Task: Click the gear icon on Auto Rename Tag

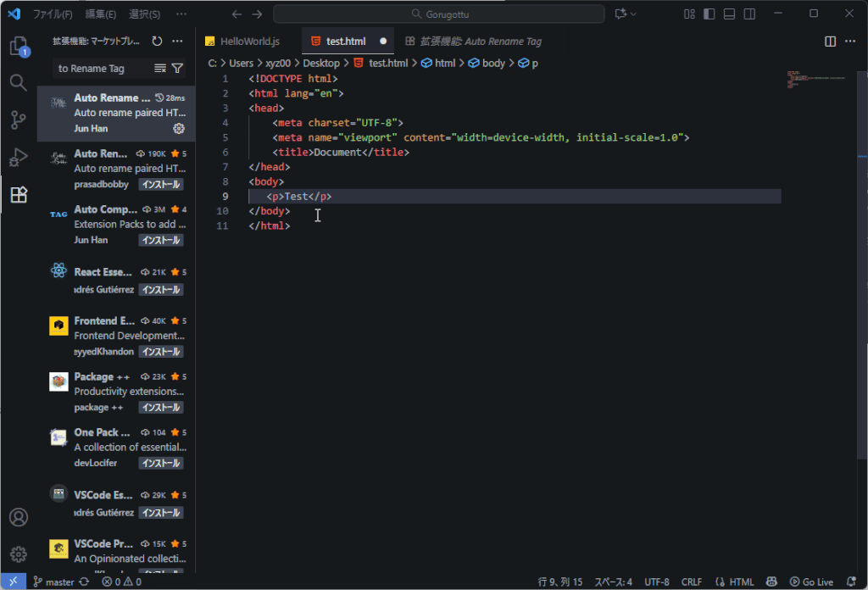Action: 179,129
